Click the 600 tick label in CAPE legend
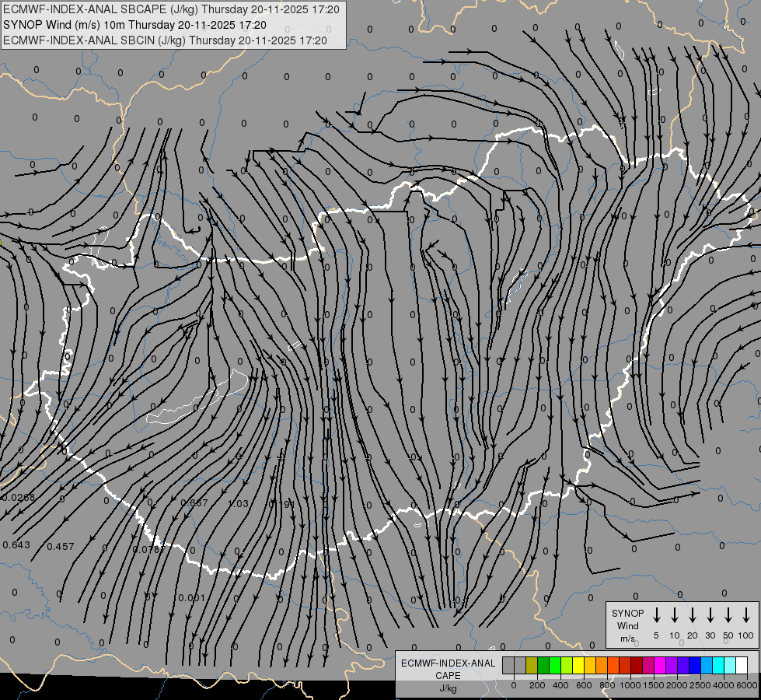761x700 pixels. [x=584, y=685]
